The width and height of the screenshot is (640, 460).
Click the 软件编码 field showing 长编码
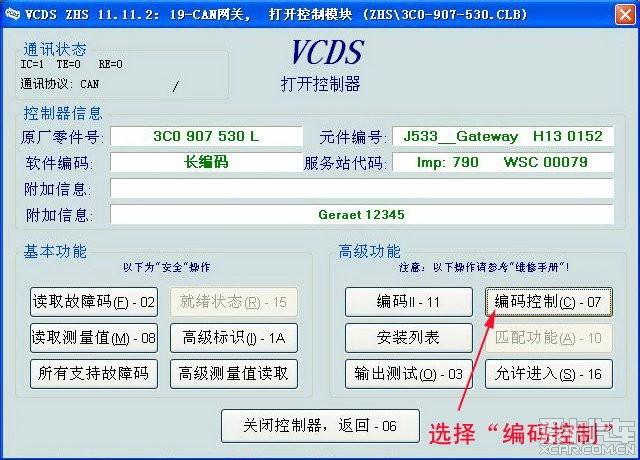point(207,162)
